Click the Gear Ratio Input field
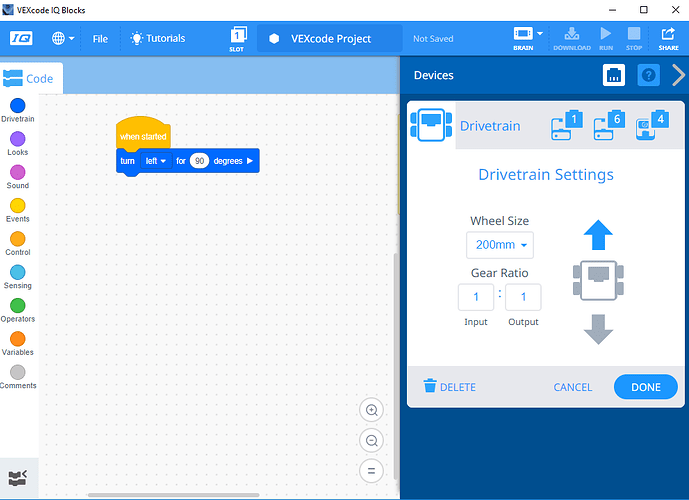 (x=476, y=297)
